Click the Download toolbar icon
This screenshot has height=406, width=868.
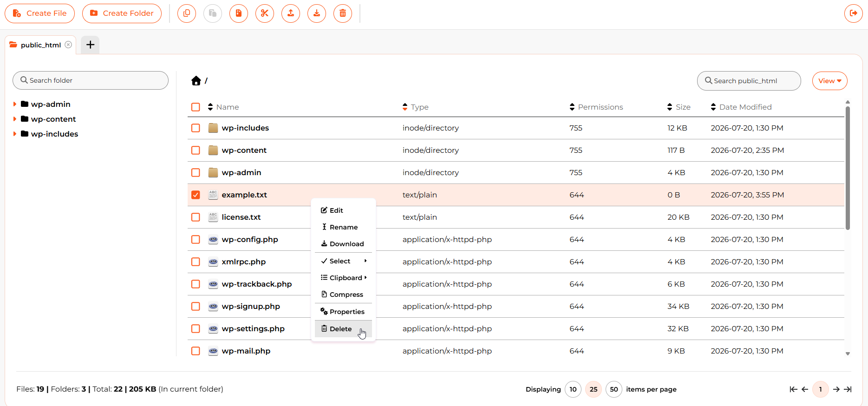tap(317, 13)
